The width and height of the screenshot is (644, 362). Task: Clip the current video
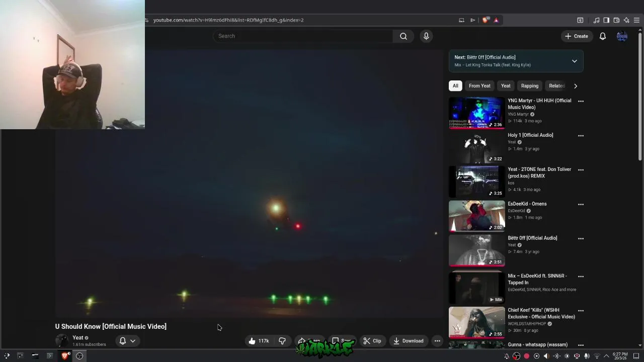coord(372,341)
